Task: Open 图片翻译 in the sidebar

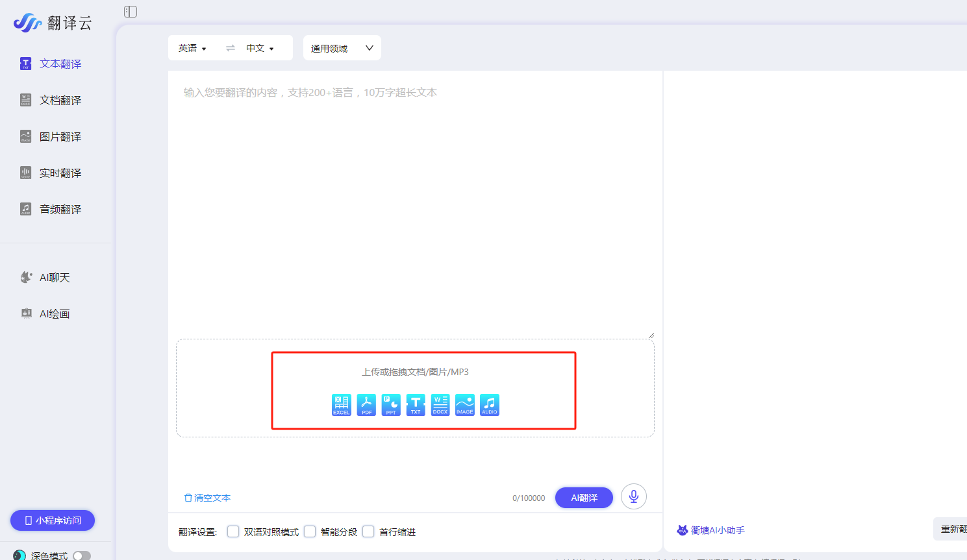Action: [51, 136]
